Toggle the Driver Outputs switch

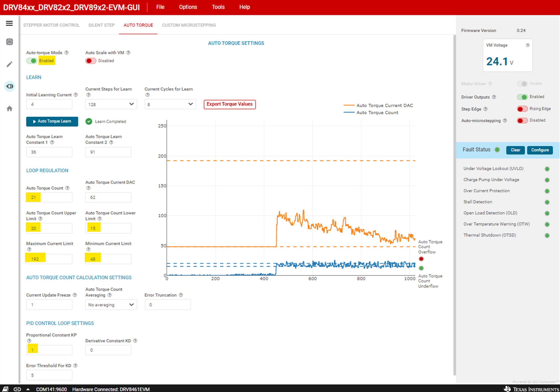coord(522,97)
